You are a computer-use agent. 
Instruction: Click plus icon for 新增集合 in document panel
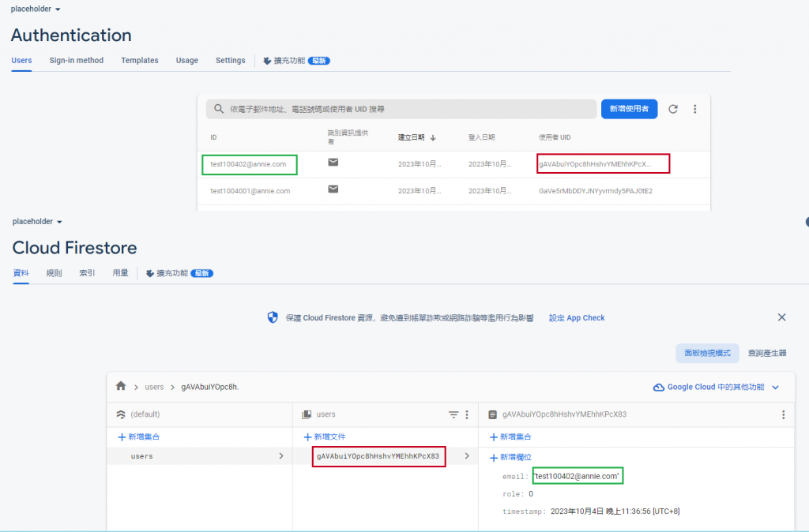[x=494, y=437]
